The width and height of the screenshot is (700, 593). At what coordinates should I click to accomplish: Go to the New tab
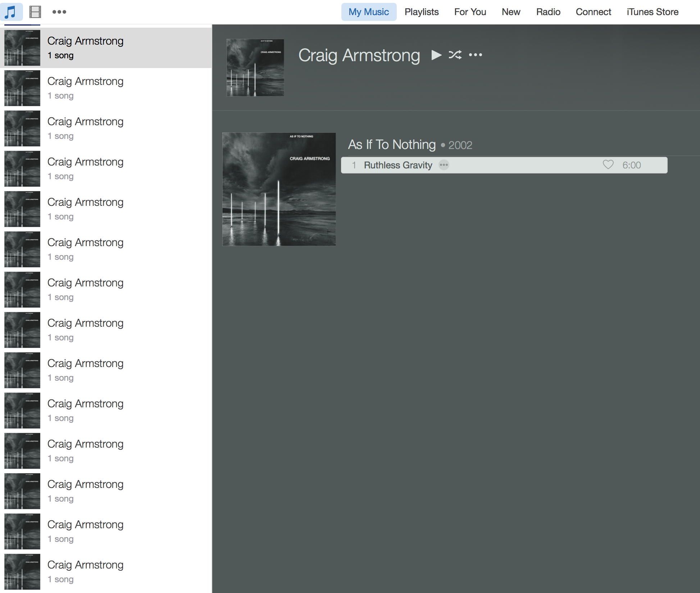511,12
